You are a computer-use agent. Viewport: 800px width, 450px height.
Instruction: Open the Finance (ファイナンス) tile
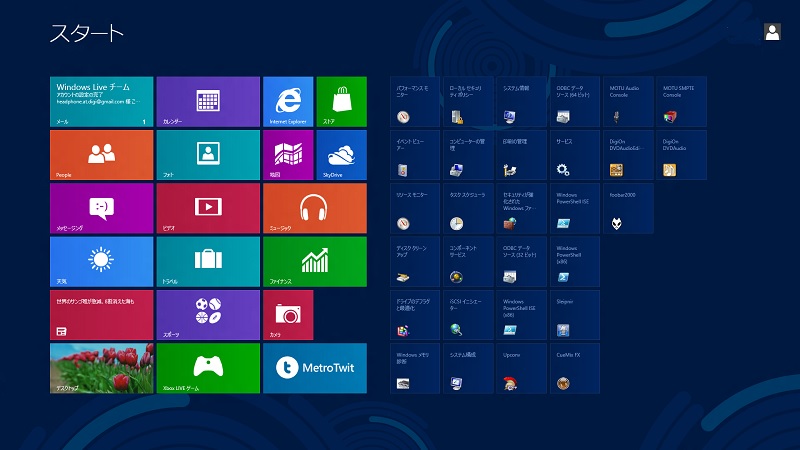pos(315,262)
